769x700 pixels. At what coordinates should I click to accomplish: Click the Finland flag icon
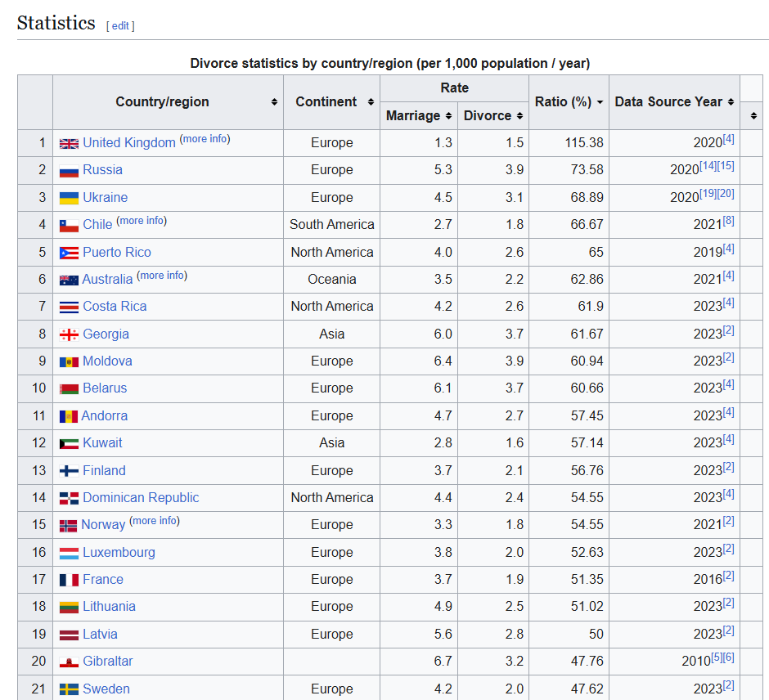[69, 471]
